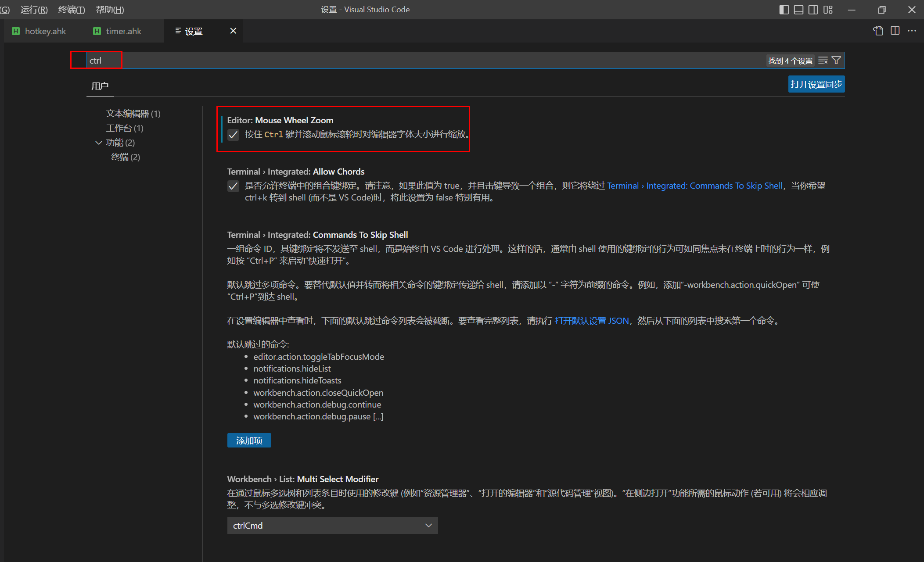Minimize the VS Code window
The image size is (924, 562).
(x=852, y=10)
